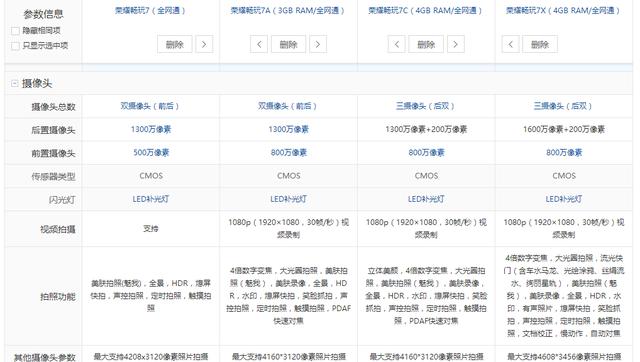Select the 摄像头总数 row label

(x=53, y=107)
